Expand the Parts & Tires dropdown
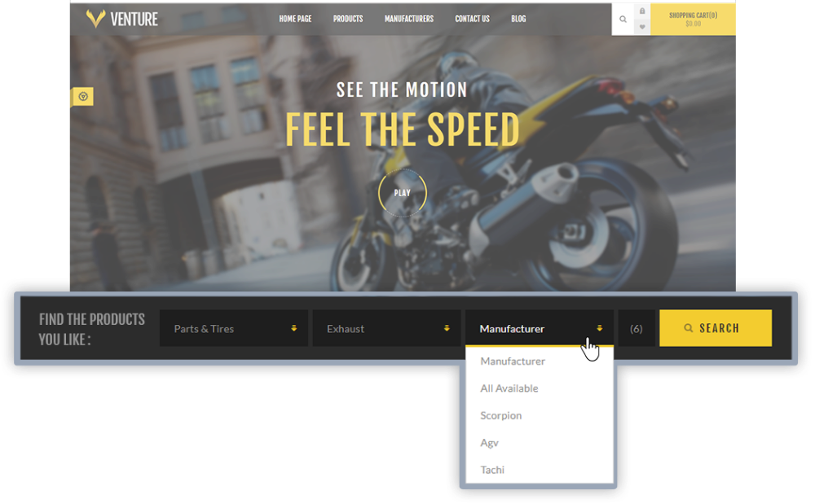 coord(233,328)
